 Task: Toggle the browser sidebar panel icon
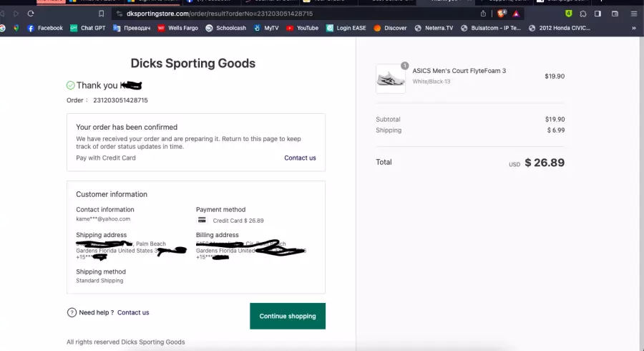point(597,14)
